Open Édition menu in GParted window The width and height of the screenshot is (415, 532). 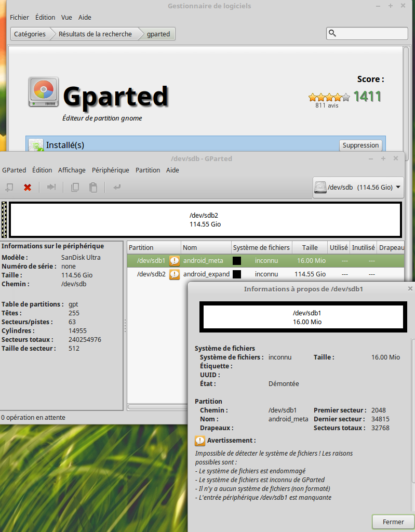click(x=42, y=170)
